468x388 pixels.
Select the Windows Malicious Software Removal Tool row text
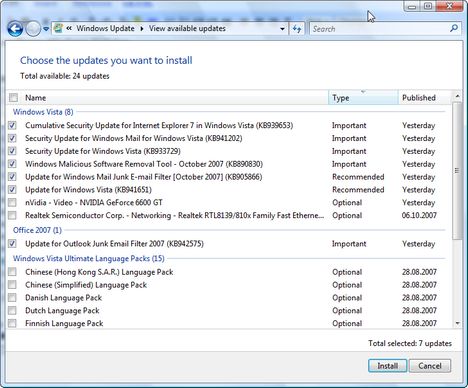144,164
